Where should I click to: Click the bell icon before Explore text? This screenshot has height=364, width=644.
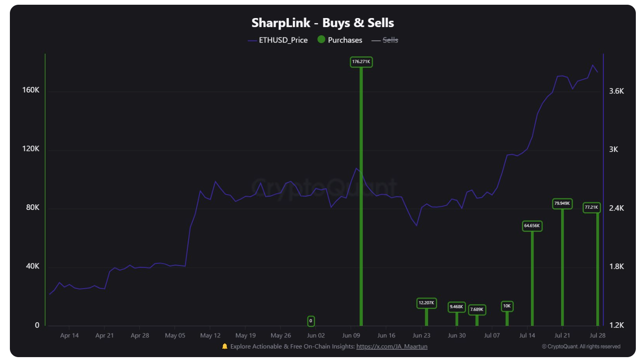tap(224, 346)
